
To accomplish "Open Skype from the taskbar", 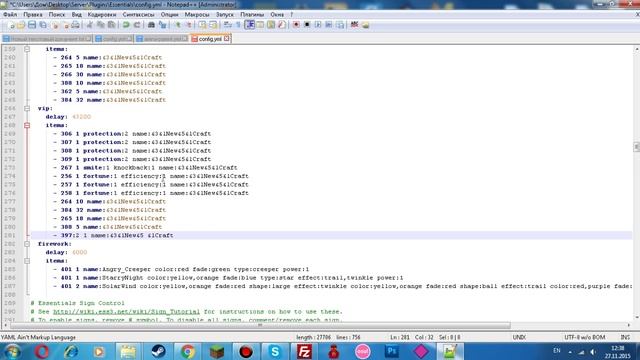I will click(275, 351).
